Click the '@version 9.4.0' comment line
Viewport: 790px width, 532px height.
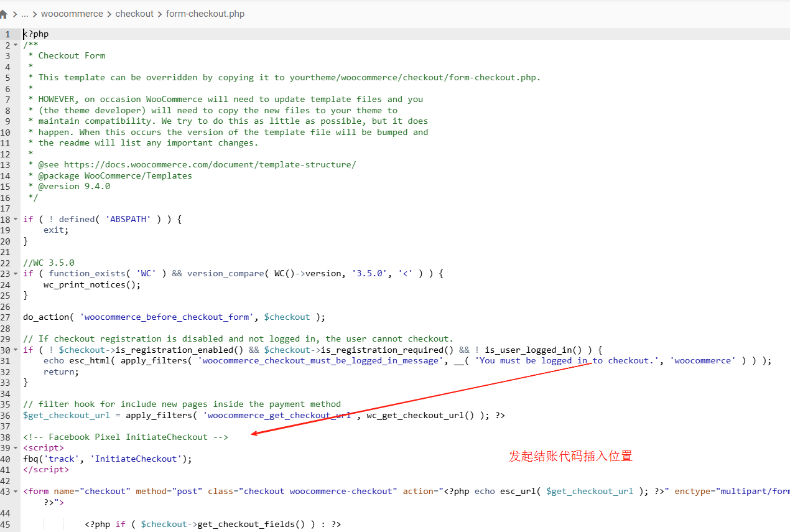[x=69, y=186]
